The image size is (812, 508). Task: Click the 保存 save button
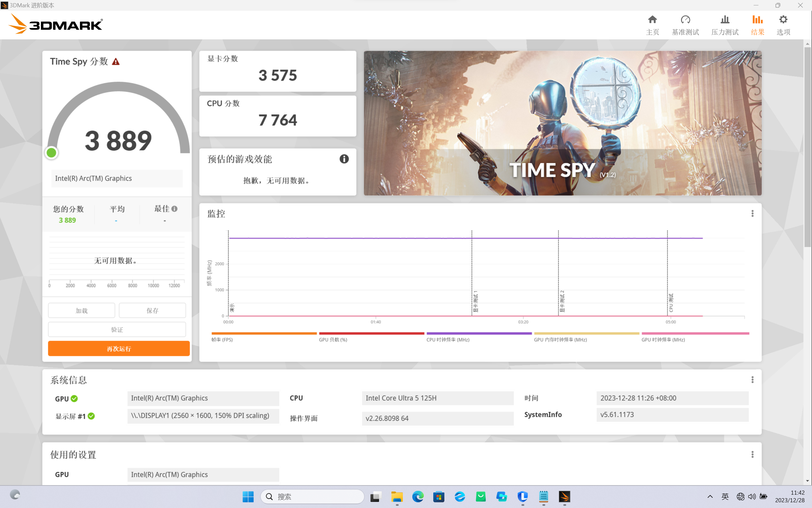pyautogui.click(x=152, y=311)
